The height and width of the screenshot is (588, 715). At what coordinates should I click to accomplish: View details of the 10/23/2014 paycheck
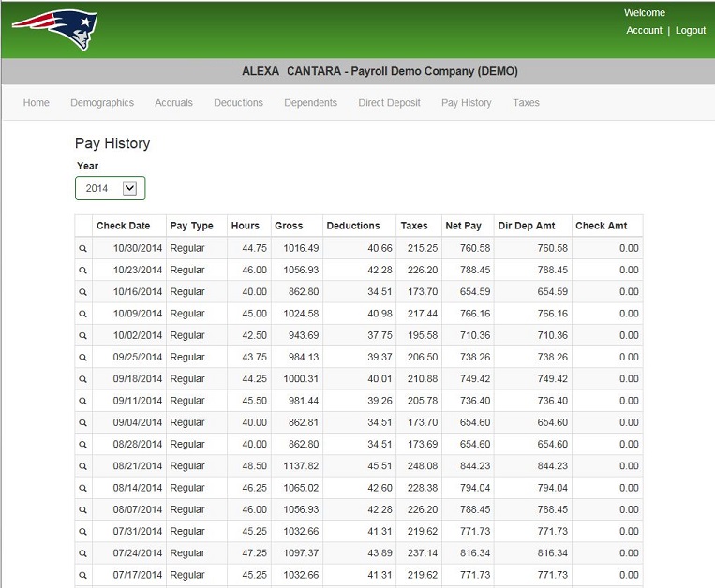(83, 270)
